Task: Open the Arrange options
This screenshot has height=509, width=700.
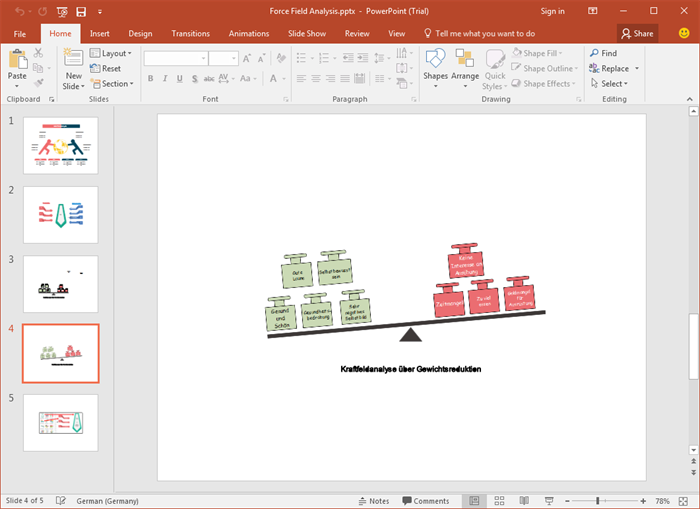Action: coord(465,63)
